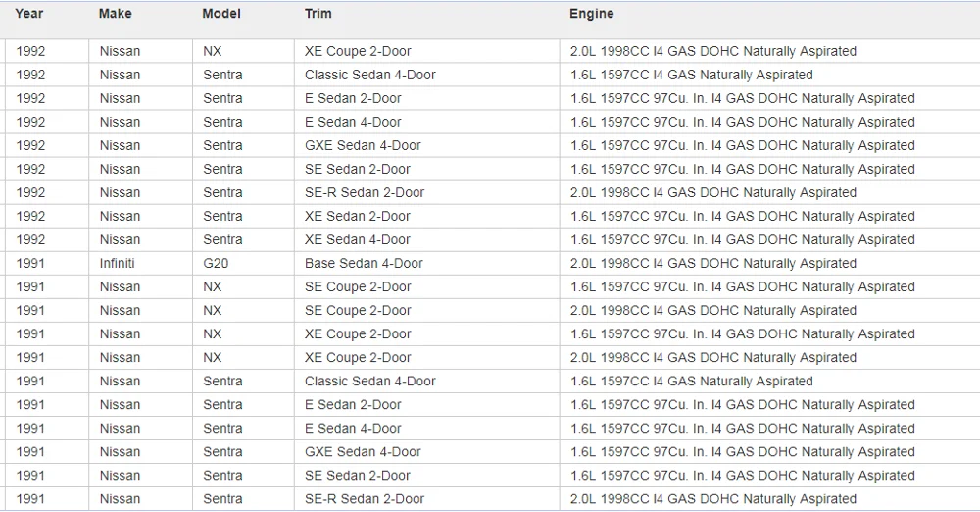This screenshot has height=512, width=980.
Task: Select GXE Sedan 4-Door in the 1992 row
Action: click(363, 145)
